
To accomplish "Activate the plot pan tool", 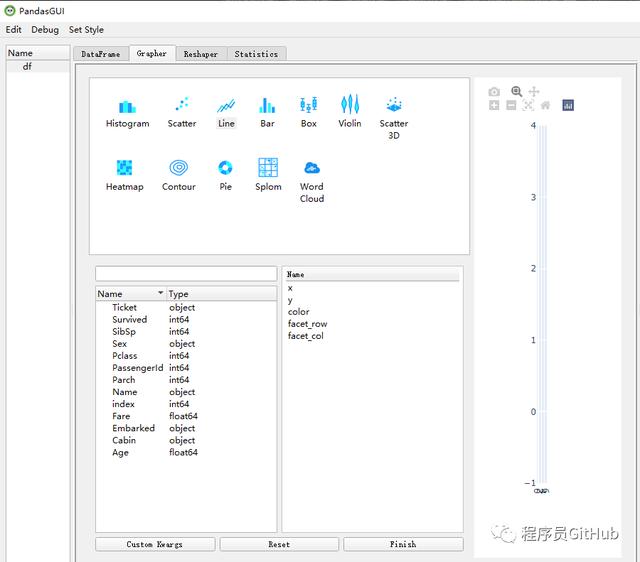I will [534, 91].
